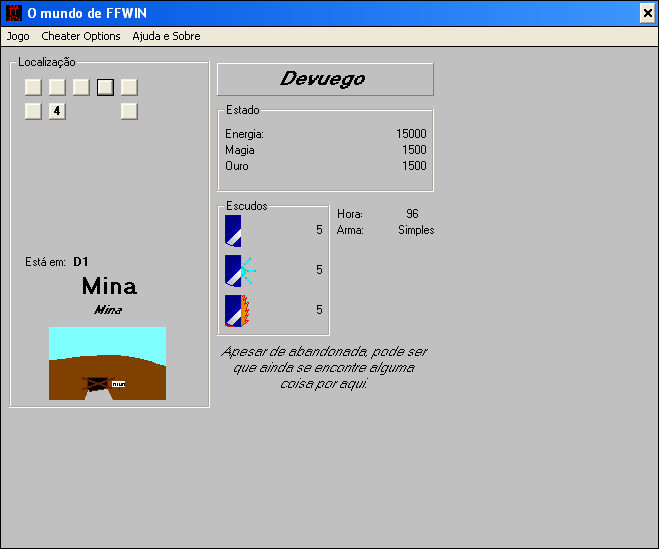
Task: Click the second map square in top row
Action: coord(57,87)
